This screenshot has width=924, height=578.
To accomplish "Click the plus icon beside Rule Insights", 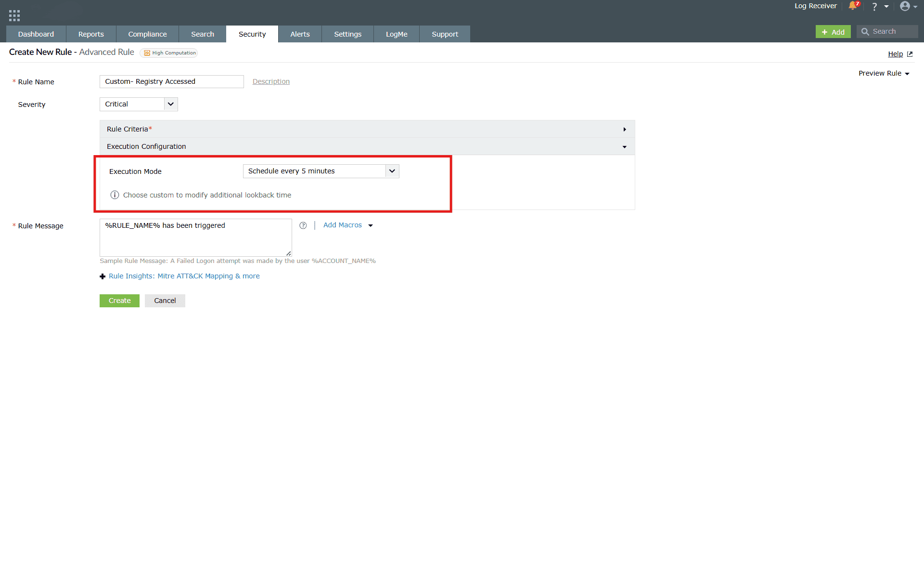I will tap(103, 276).
